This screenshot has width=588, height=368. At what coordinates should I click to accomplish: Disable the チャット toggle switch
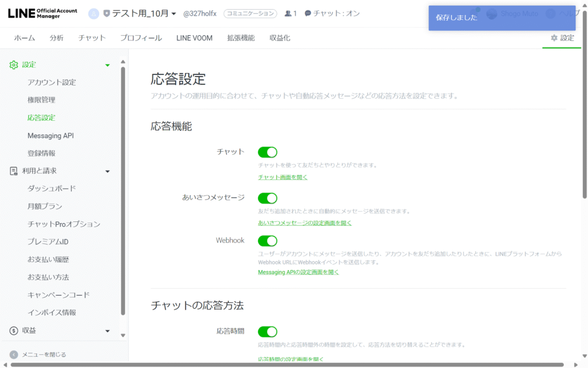[268, 152]
